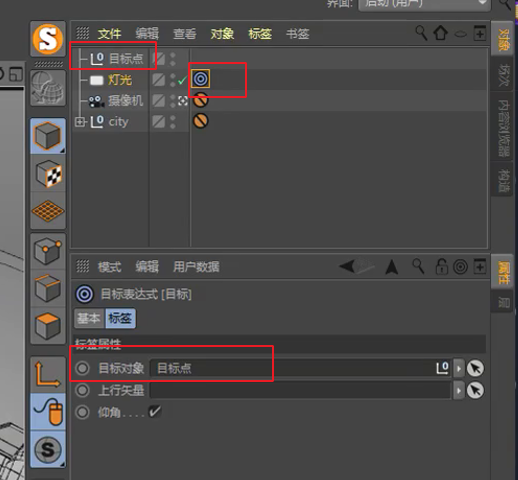Select the 目标点 null object
The image size is (518, 480).
(x=126, y=59)
